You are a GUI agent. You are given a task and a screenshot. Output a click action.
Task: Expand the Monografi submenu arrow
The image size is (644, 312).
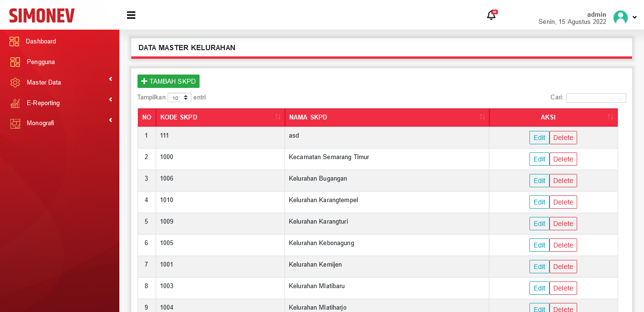click(x=110, y=120)
